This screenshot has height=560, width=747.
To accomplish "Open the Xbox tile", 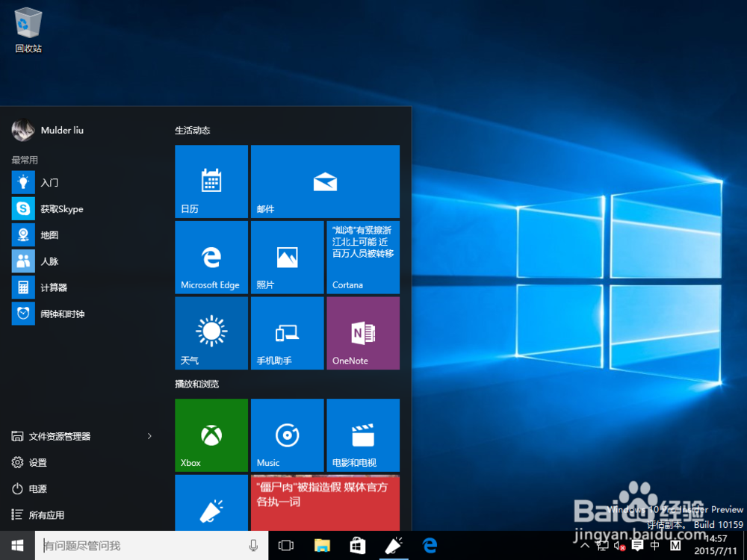I will click(x=211, y=435).
